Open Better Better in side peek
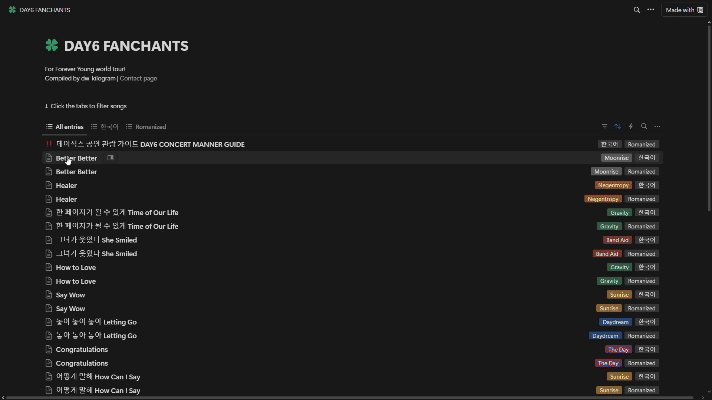712x400 pixels. click(111, 158)
